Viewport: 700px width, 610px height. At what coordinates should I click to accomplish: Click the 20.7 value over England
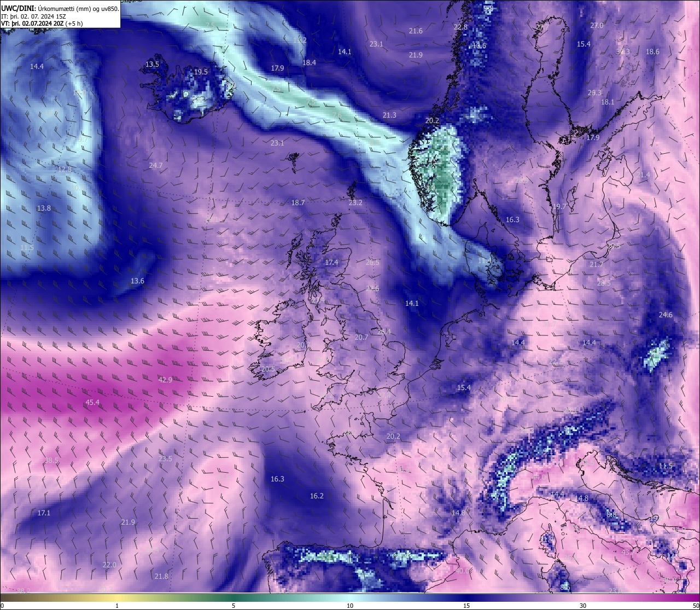click(x=361, y=337)
